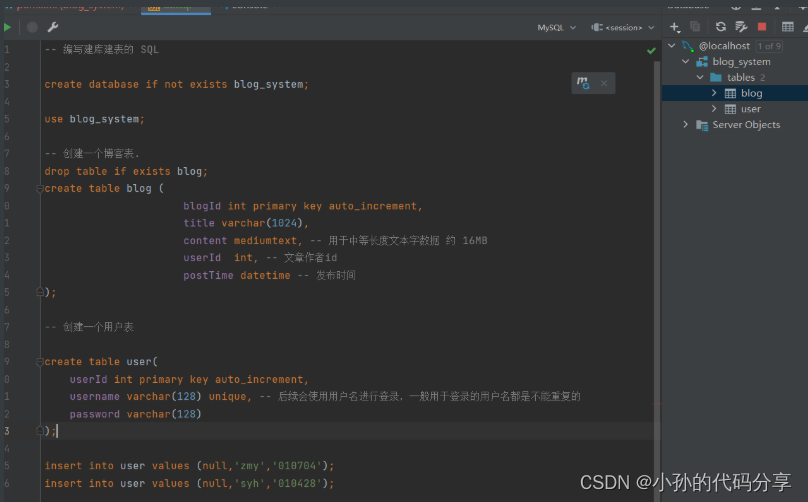Click the 'use blog_system;' line
This screenshot has height=502, width=808.
(94, 119)
